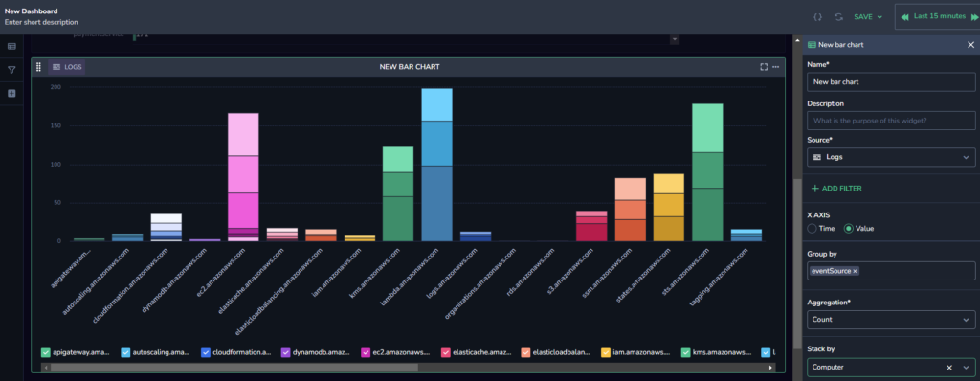
Task: Click the New Dashboard title
Action: coord(32,11)
